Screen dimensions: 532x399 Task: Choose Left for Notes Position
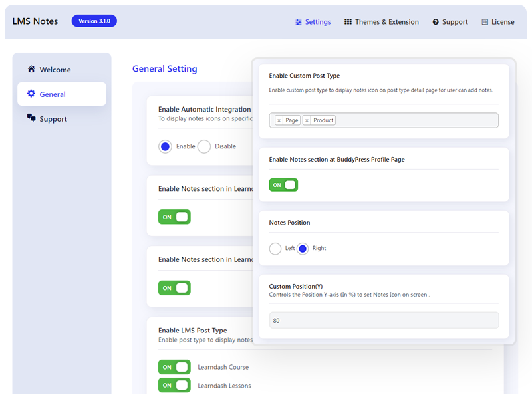pyautogui.click(x=275, y=249)
